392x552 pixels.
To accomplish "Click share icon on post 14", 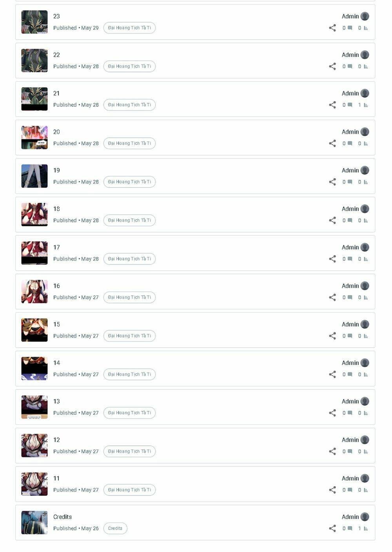I will tap(332, 374).
